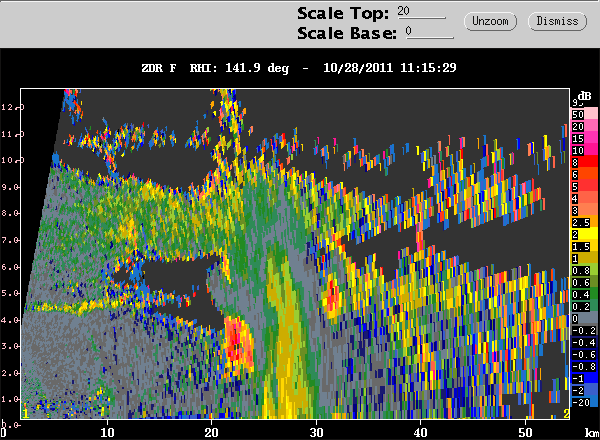
Task: Click the plot title 'ZDR F RHI: 141.9 deg'
Action: [215, 68]
